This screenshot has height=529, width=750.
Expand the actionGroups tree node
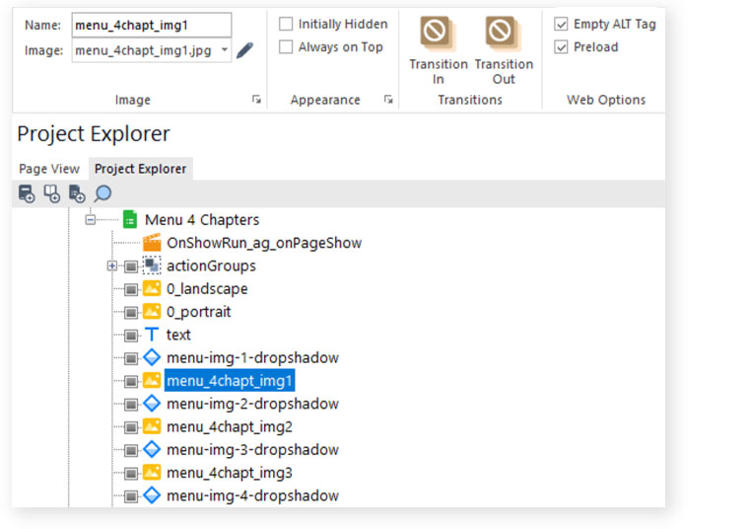pyautogui.click(x=113, y=266)
